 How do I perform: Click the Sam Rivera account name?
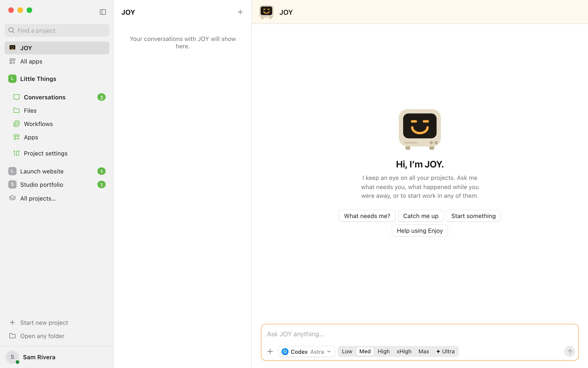[x=39, y=357]
